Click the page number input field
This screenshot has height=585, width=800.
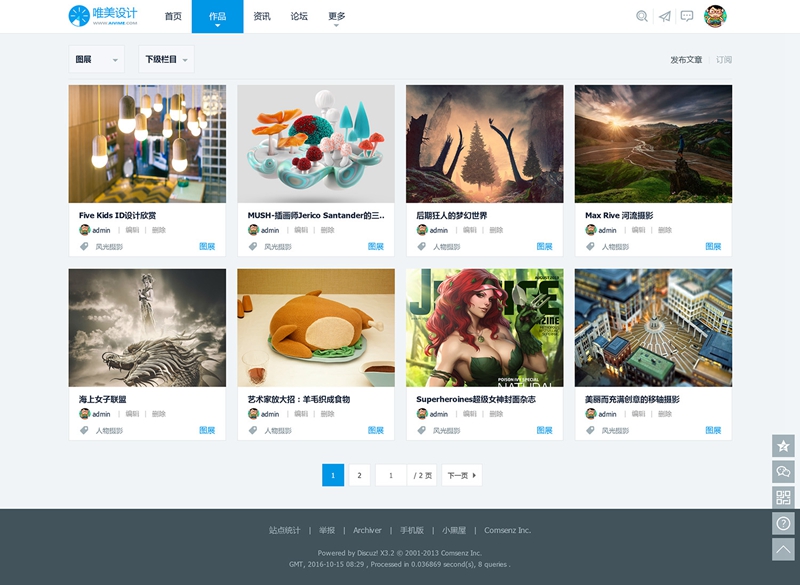point(390,475)
